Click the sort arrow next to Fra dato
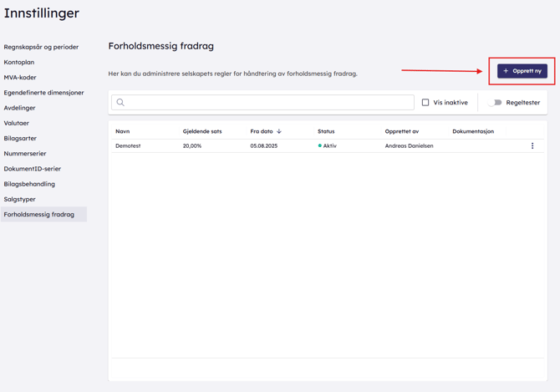Viewport: 560px width, 392px height. [x=279, y=131]
